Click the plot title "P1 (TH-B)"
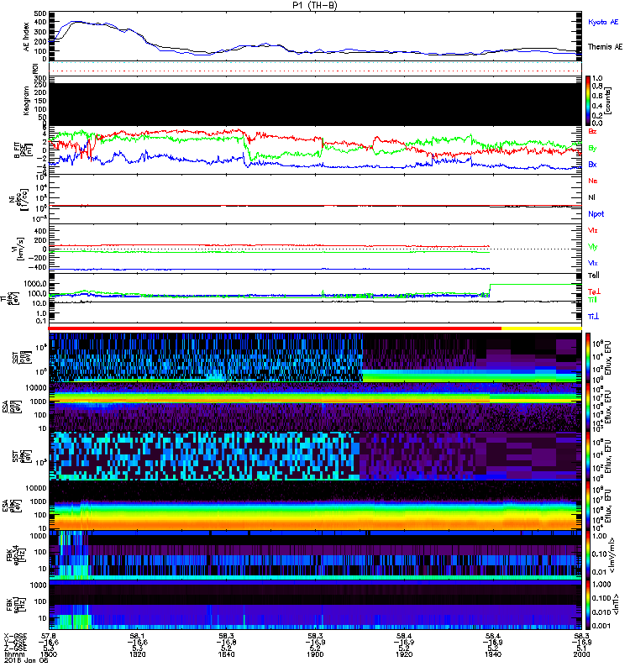Image resolution: width=630 pixels, height=672 pixels. [314, 5]
